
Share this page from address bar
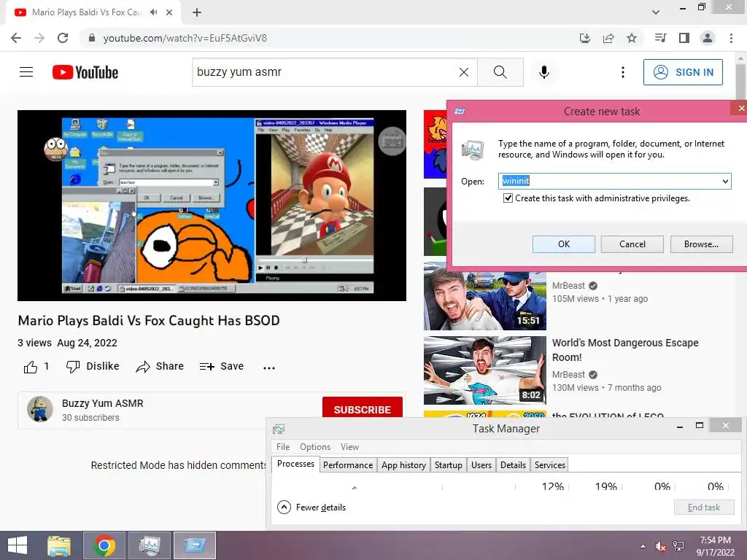(608, 38)
